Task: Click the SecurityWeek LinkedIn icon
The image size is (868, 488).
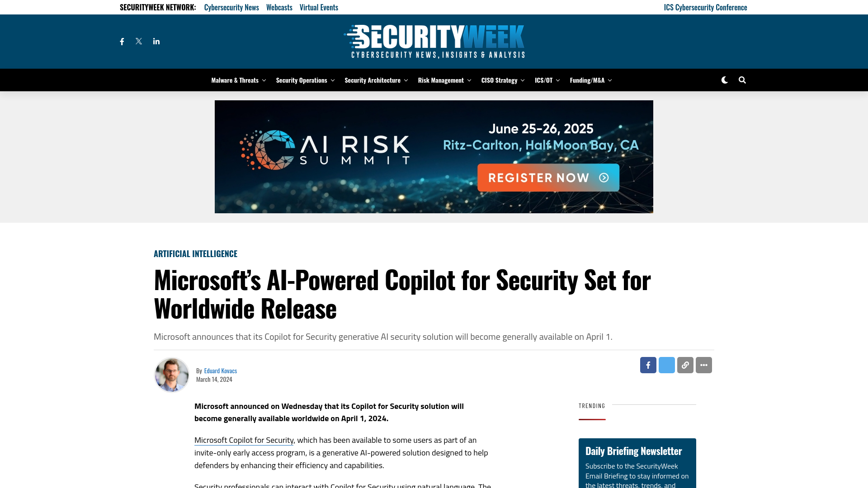Action: coord(156,41)
